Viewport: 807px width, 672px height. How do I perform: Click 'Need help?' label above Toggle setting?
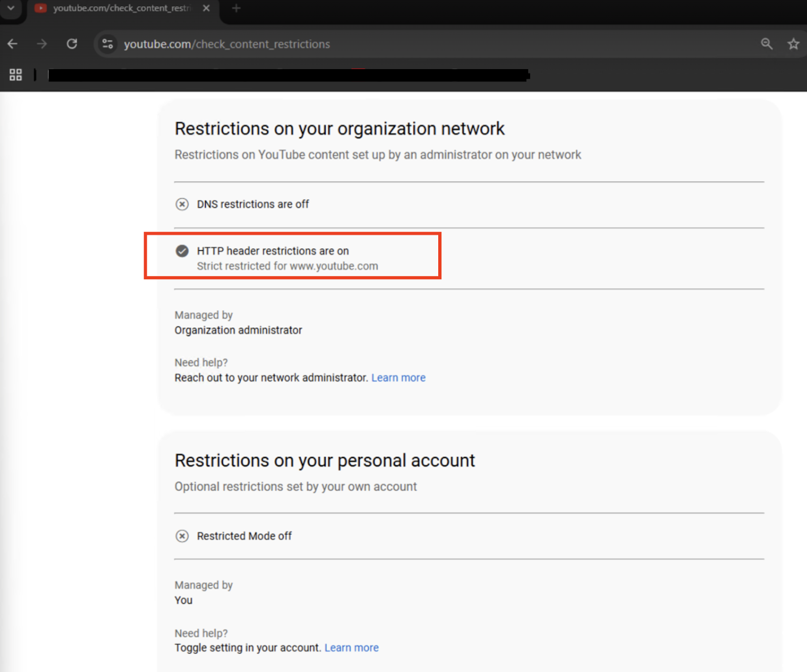201,633
